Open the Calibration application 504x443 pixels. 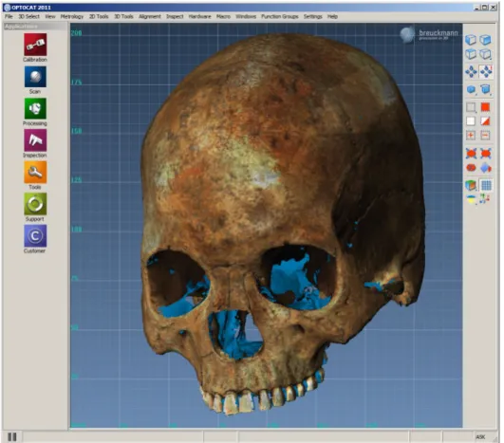coord(35,45)
